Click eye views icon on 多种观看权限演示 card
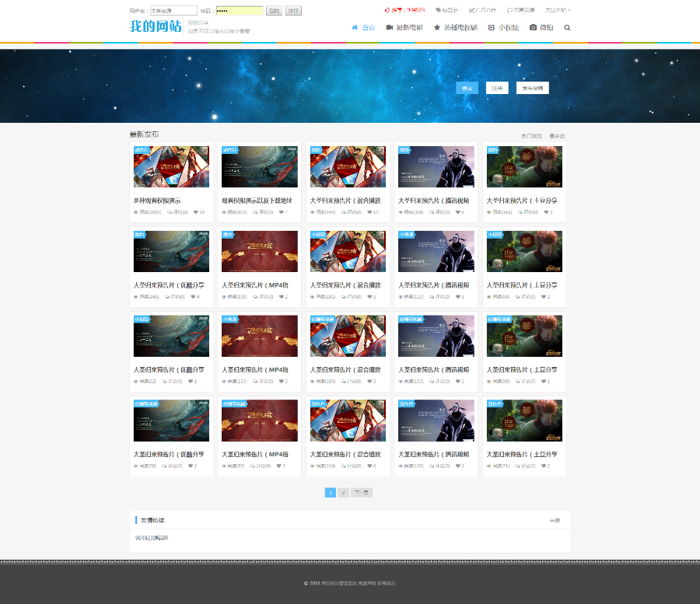 [x=135, y=212]
